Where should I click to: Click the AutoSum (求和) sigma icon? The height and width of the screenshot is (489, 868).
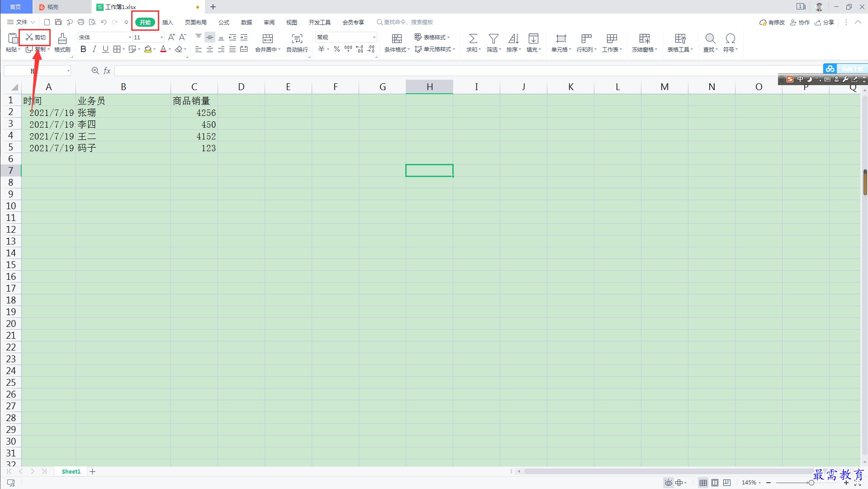(x=473, y=38)
